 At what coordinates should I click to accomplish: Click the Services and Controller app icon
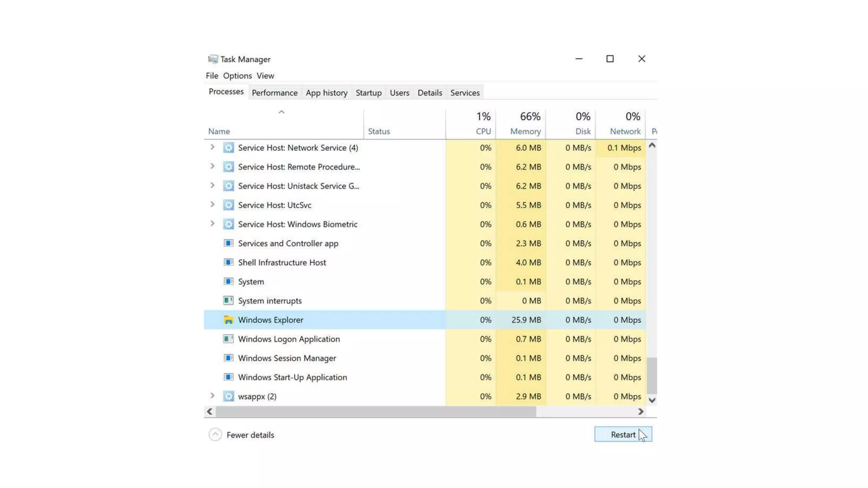pos(228,244)
